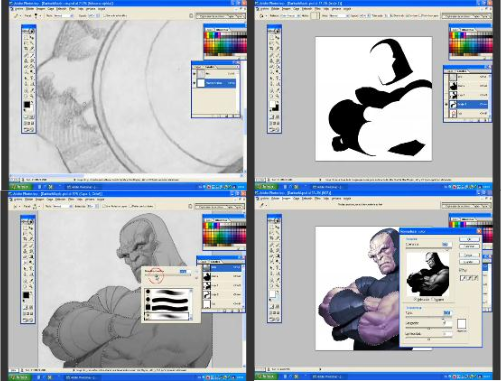Image resolution: width=501 pixels, height=381 pixels.
Task: Toggle Background layer visibility in the sketch closeup window
Action: pos(194,83)
